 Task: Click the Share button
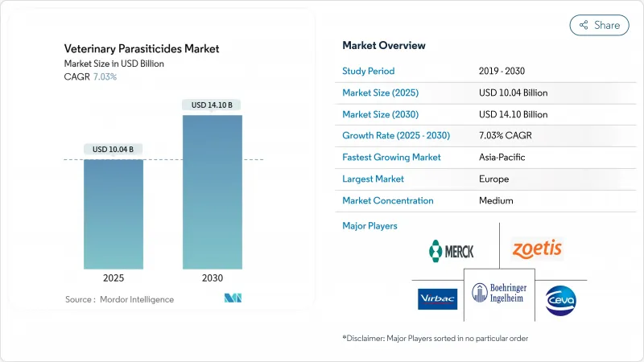(x=599, y=25)
